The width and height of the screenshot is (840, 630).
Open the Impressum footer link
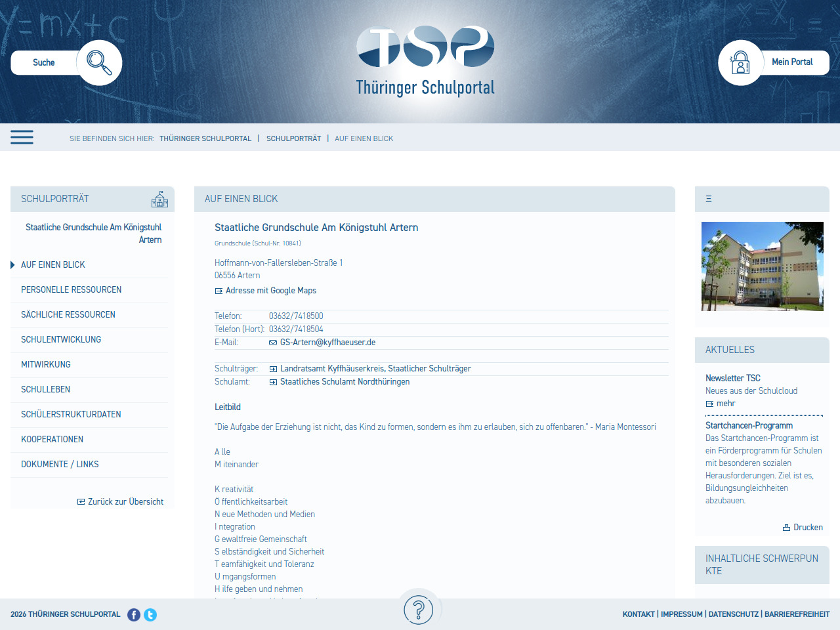[x=681, y=614]
